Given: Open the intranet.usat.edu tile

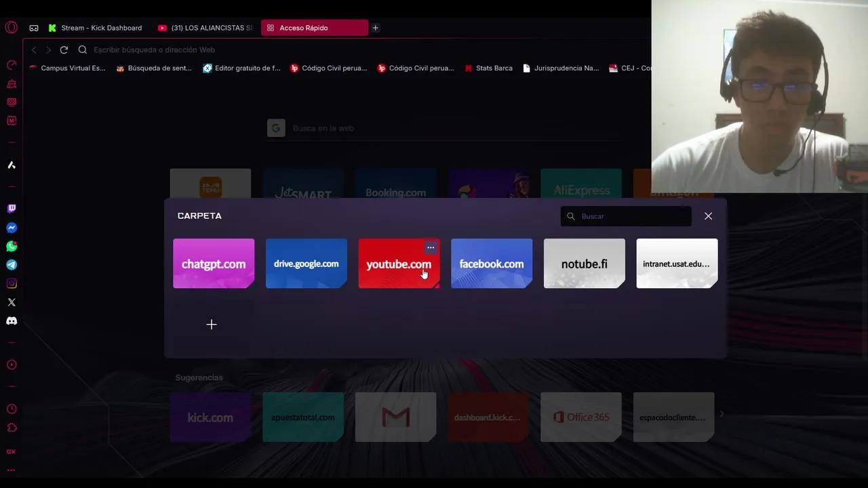Looking at the screenshot, I should pyautogui.click(x=677, y=264).
